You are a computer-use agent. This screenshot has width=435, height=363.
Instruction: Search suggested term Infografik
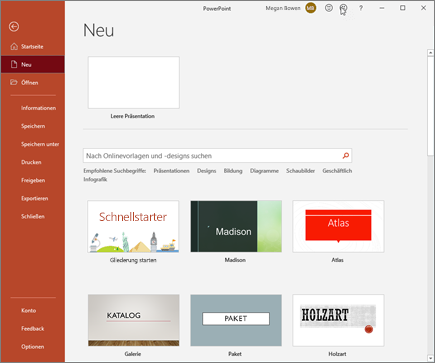95,179
